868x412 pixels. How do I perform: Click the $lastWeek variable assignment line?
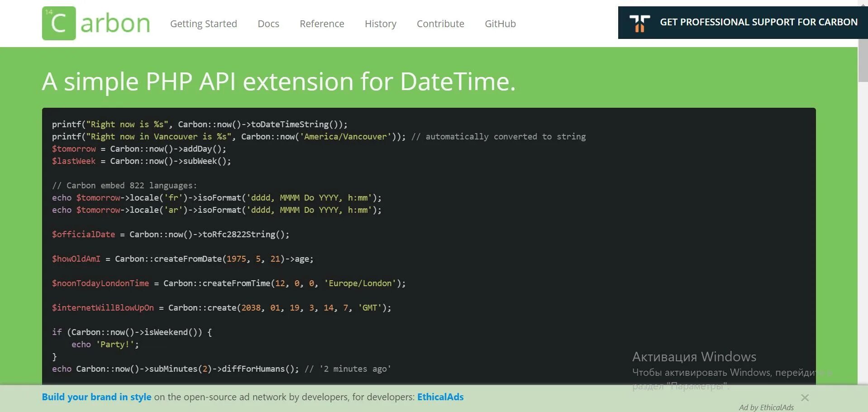141,161
